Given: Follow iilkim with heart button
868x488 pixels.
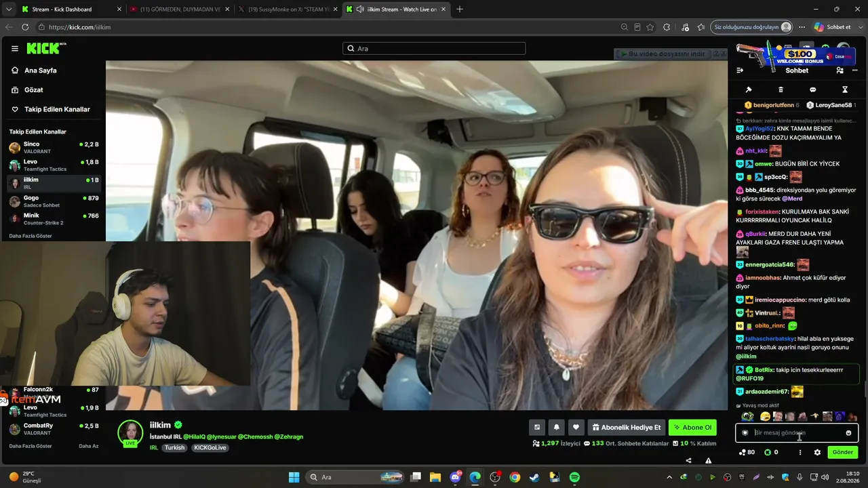Looking at the screenshot, I should click(576, 427).
